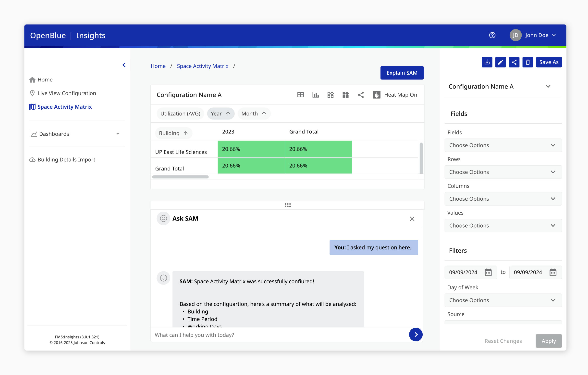Click the Home breadcrumb link

pyautogui.click(x=158, y=66)
